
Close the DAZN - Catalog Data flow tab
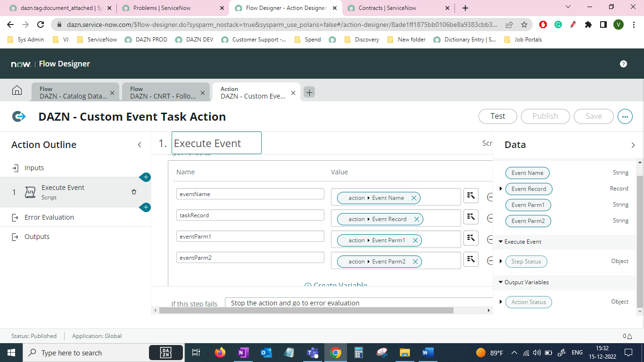point(112,93)
